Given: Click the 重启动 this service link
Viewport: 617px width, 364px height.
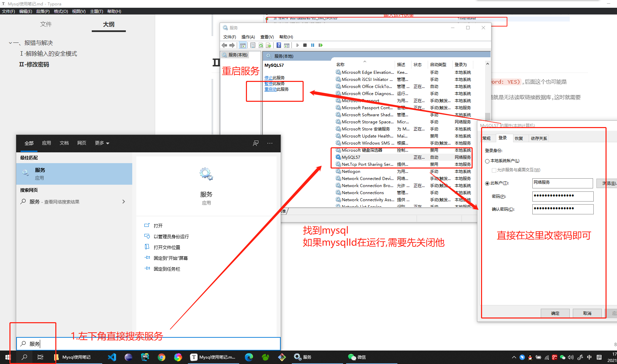Looking at the screenshot, I should (x=271, y=89).
